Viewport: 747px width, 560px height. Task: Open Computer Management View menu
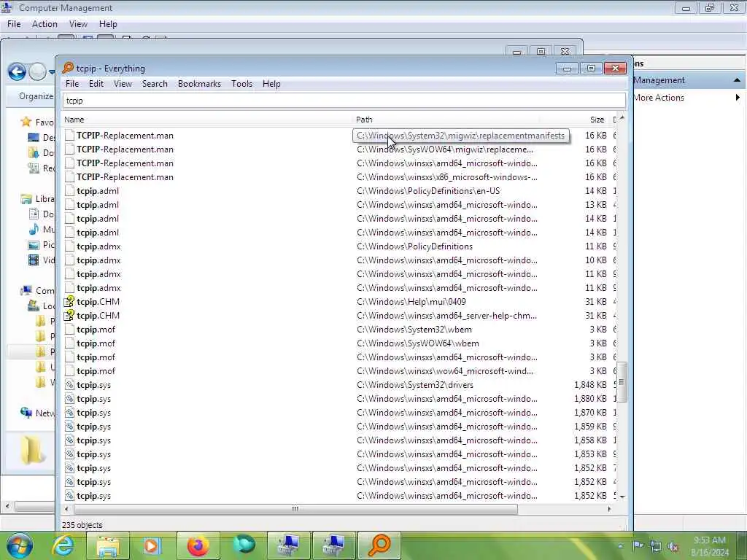(x=78, y=24)
